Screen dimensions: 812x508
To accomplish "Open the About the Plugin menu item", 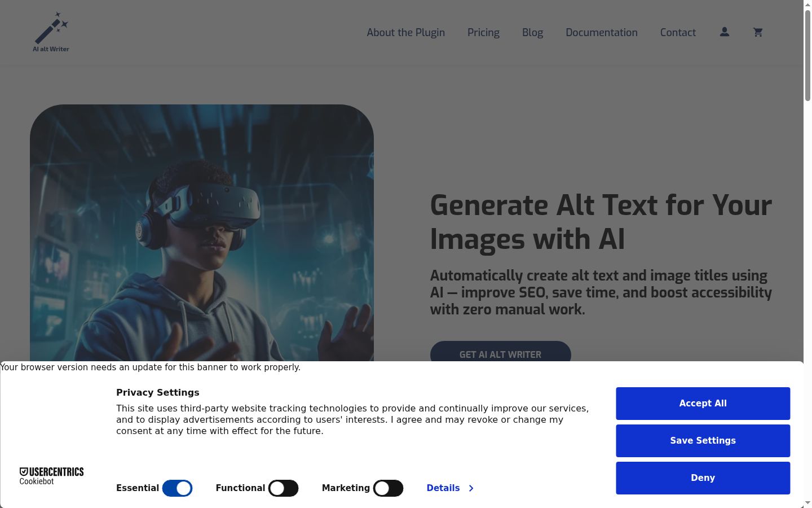I will 406,33.
